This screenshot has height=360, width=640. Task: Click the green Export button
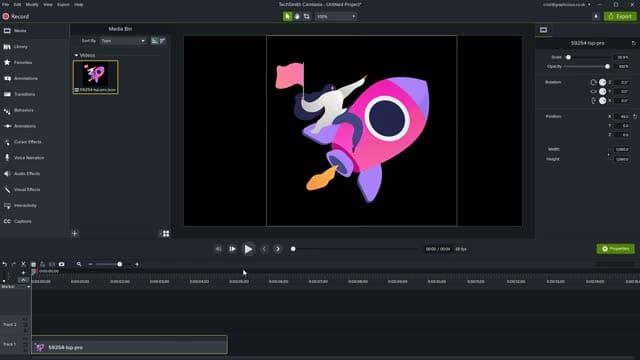[x=620, y=16]
